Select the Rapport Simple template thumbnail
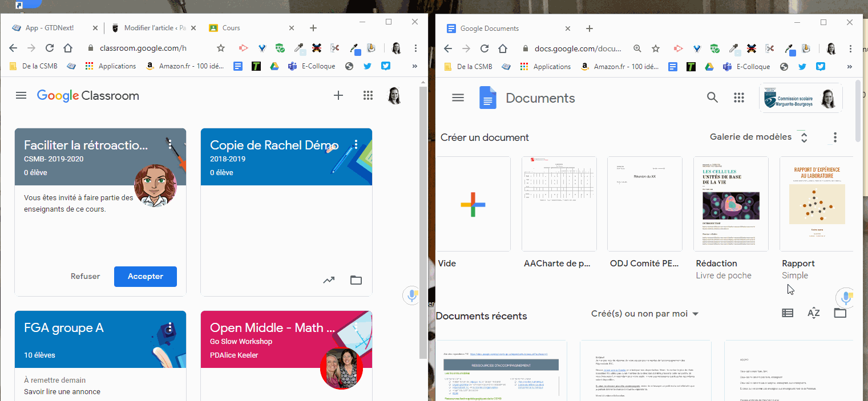 coord(817,204)
